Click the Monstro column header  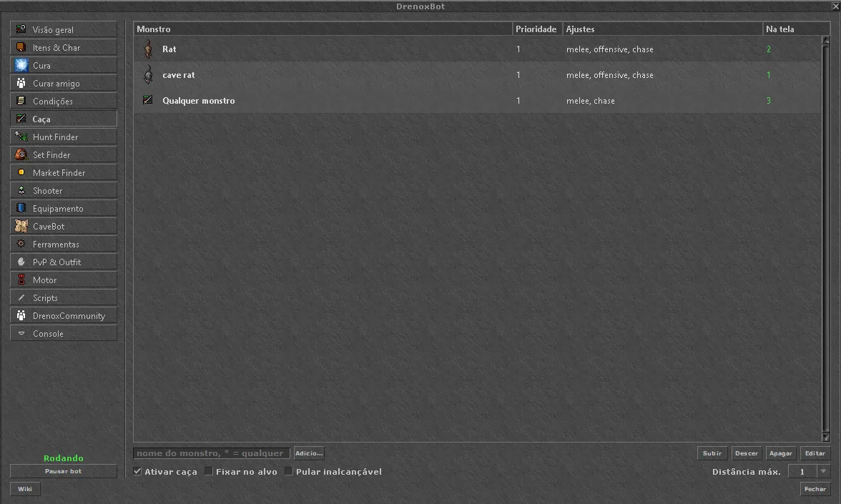[323, 29]
